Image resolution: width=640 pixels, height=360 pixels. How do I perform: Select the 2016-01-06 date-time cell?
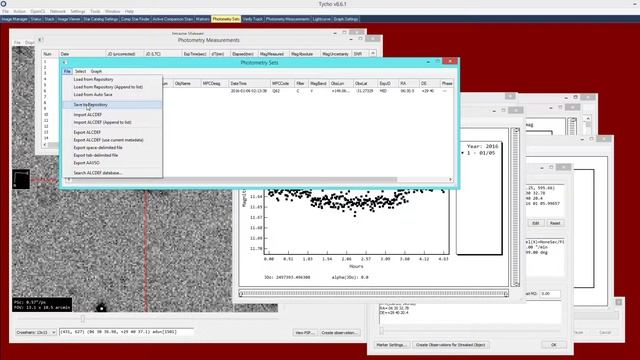pos(249,91)
